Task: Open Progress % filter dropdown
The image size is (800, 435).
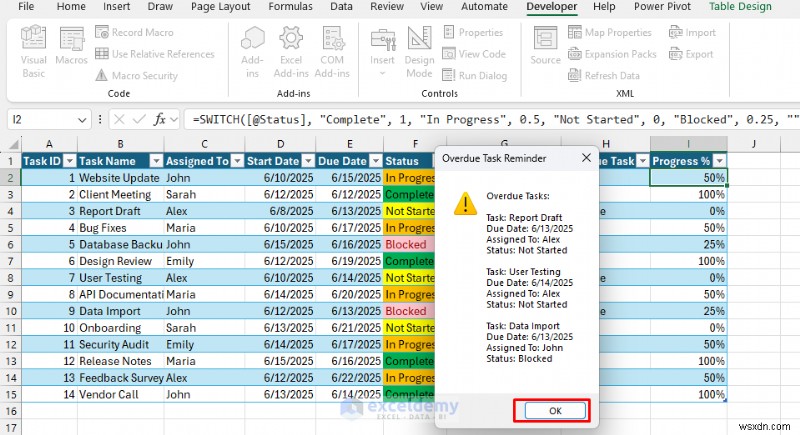Action: 719,161
